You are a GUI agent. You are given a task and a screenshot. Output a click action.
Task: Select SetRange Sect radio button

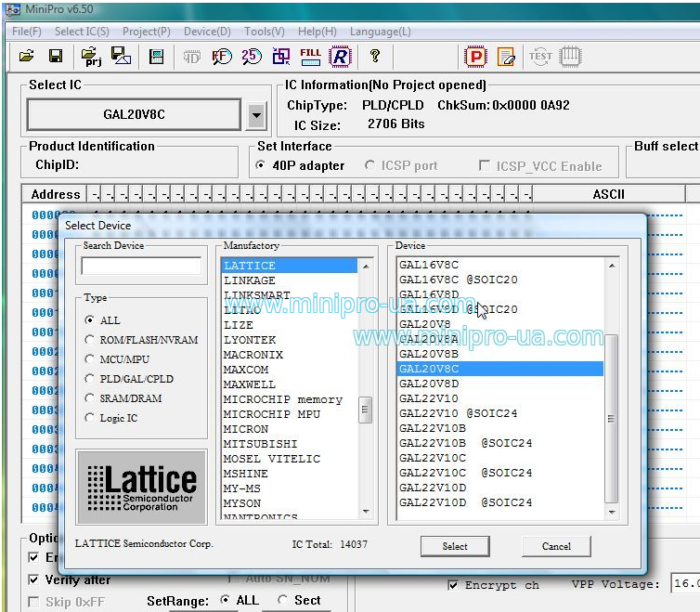pos(282,600)
